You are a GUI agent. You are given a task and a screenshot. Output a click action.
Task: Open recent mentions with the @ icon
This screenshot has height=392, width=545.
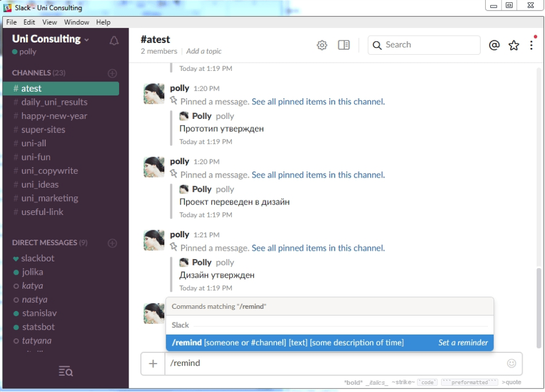(494, 45)
